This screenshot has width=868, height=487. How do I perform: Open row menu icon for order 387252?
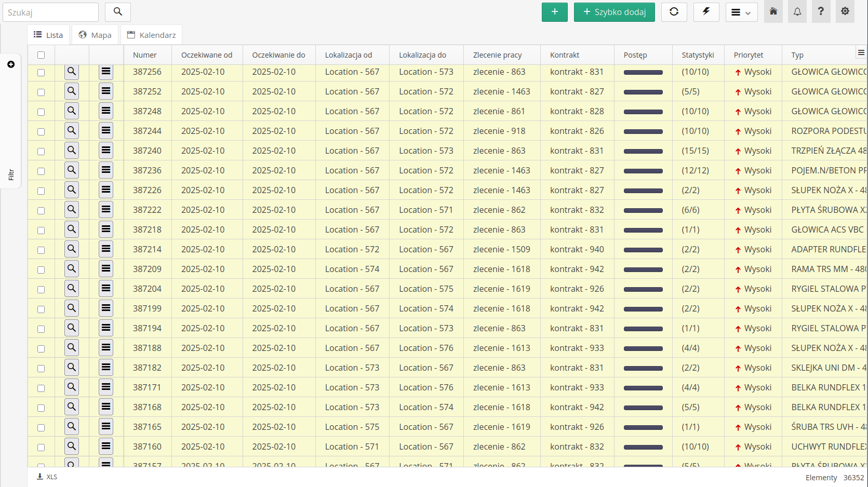click(106, 91)
